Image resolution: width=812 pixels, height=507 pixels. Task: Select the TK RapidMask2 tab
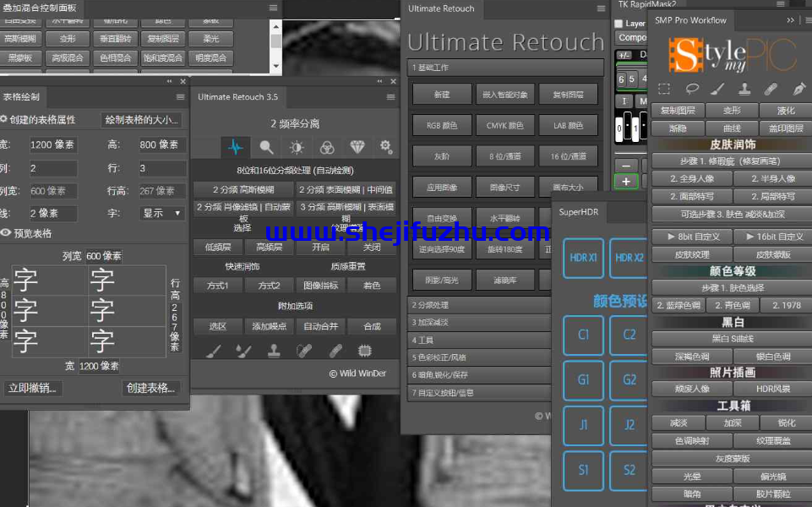point(646,4)
